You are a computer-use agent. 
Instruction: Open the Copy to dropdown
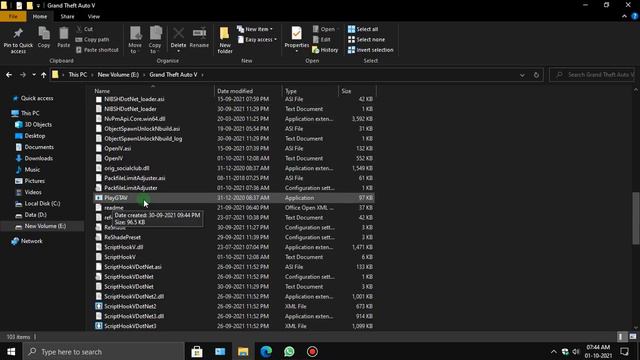tap(155, 40)
